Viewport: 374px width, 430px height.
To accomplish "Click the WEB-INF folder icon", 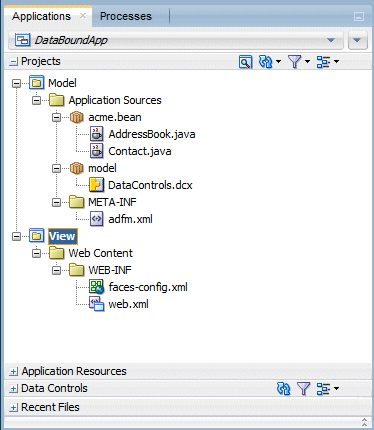I will 76,270.
